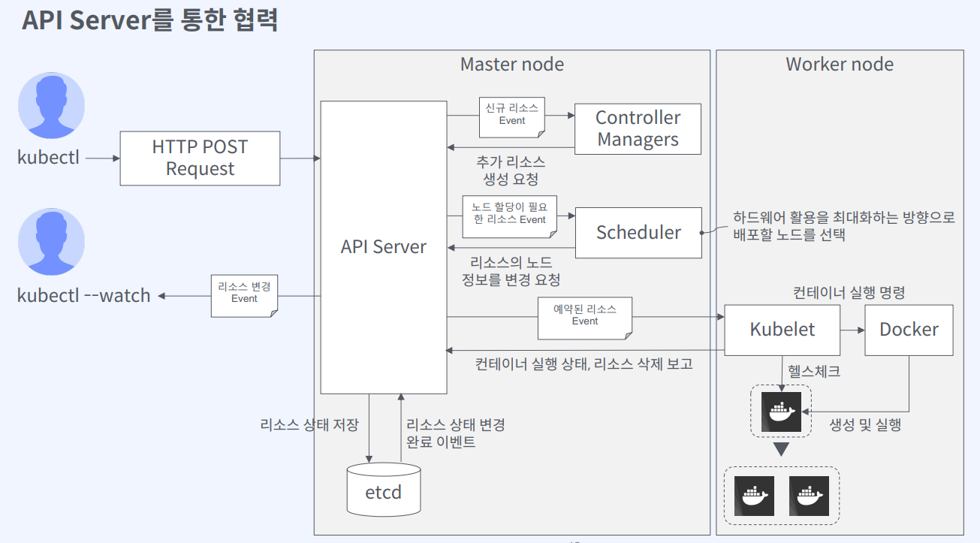Screen dimensions: 980x543
Task: Click the etcd cylinder shape
Action: 384,490
